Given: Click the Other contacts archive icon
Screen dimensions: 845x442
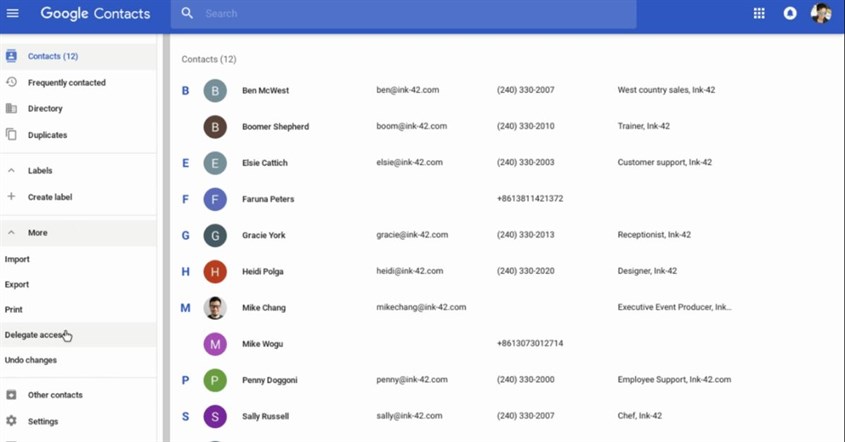Looking at the screenshot, I should point(11,395).
